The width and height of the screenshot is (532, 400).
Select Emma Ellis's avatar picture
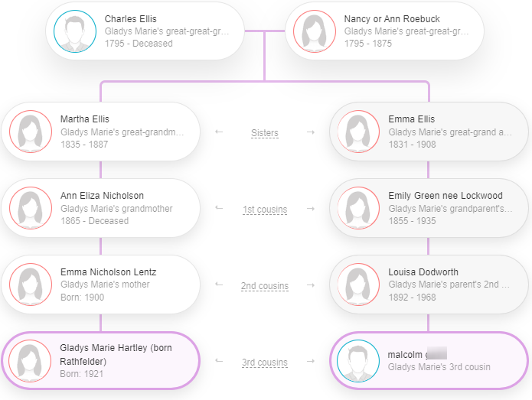point(358,132)
